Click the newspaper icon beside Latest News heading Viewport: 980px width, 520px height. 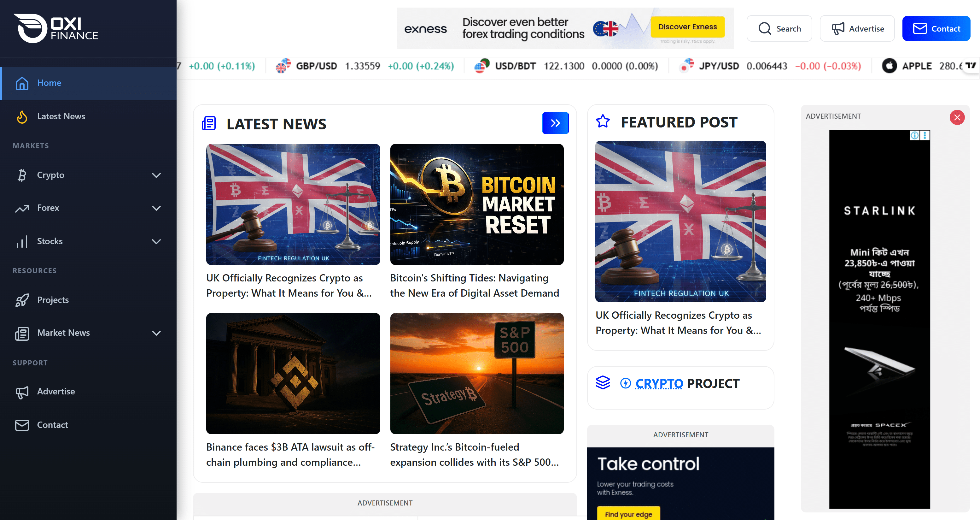[x=209, y=123]
